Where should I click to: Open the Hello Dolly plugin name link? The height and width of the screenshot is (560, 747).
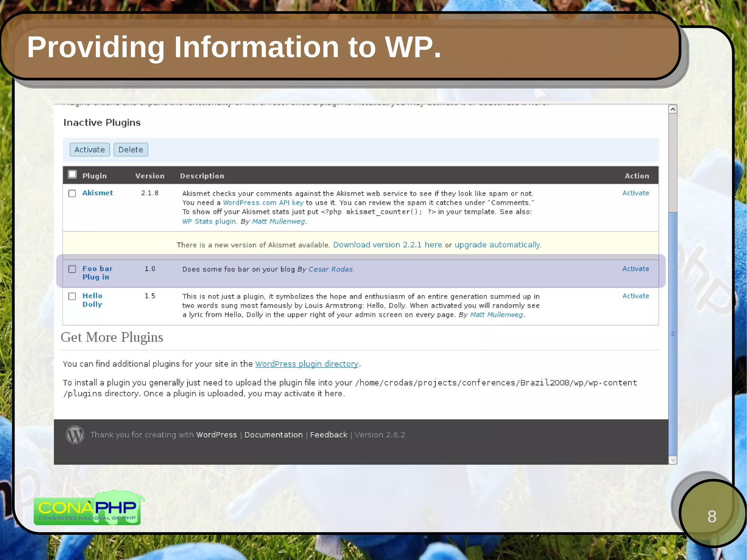92,300
